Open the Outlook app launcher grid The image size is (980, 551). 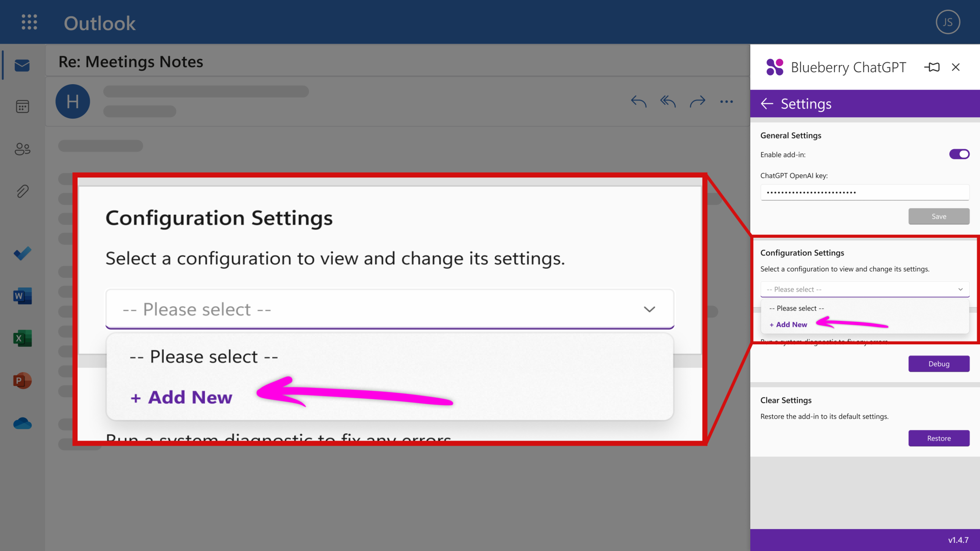[29, 22]
